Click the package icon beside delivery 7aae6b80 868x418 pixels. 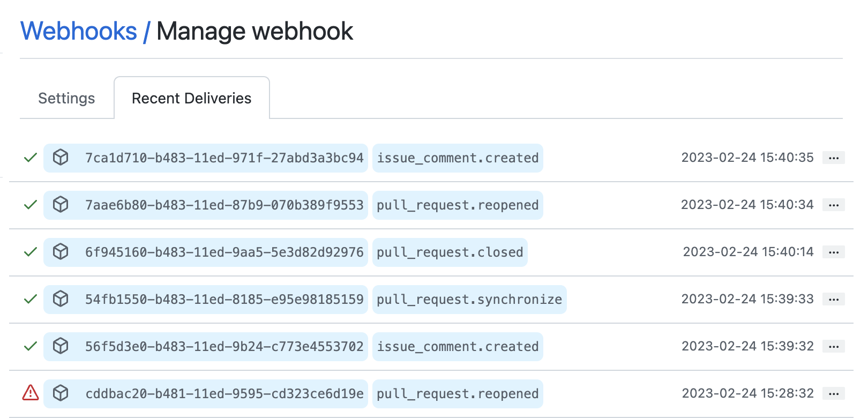click(x=61, y=205)
